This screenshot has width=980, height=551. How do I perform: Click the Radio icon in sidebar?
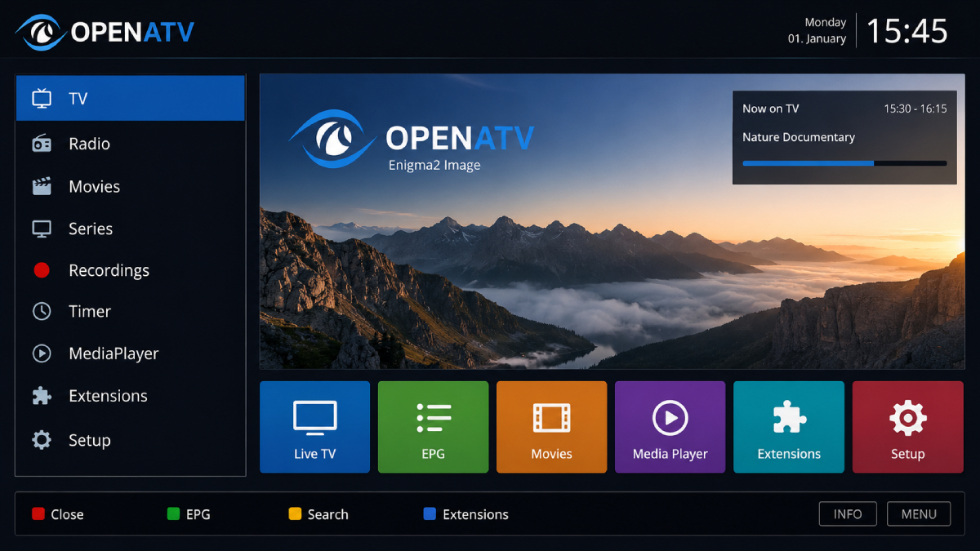coord(42,144)
